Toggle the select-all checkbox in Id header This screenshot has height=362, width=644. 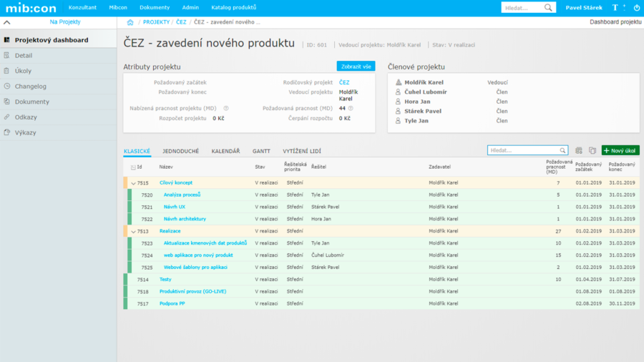[133, 167]
